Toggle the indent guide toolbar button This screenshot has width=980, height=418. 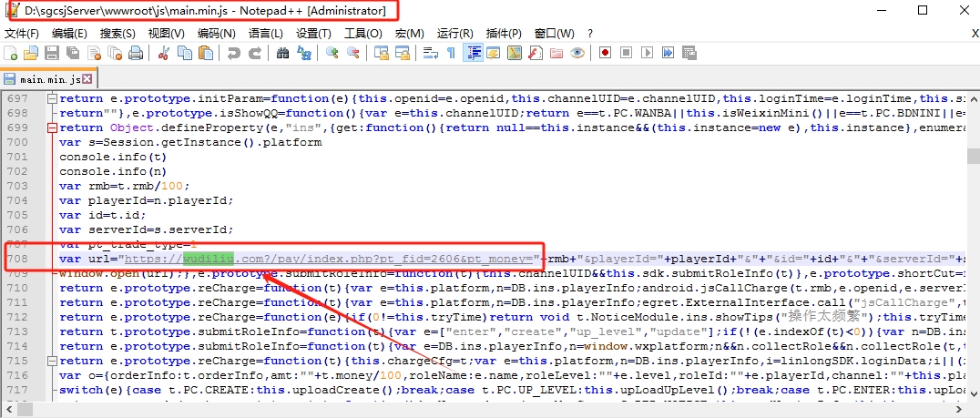tap(474, 53)
